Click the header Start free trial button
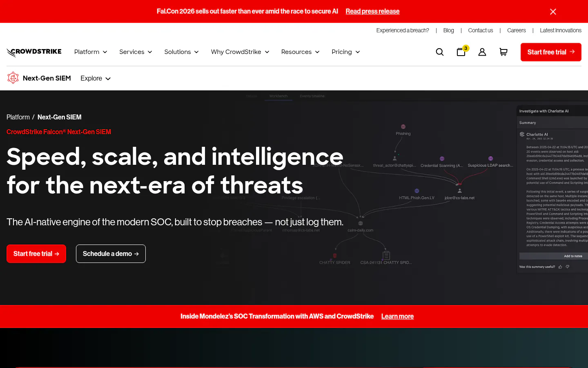 [x=551, y=52]
